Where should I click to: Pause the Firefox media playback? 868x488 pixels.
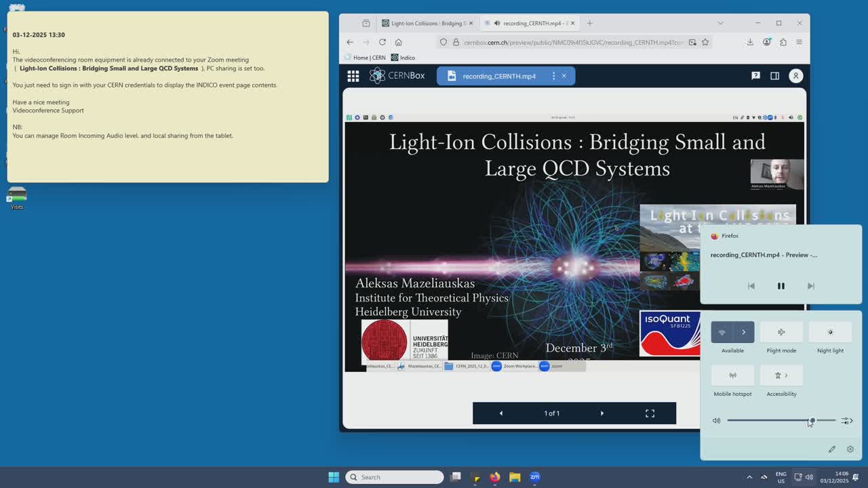781,286
